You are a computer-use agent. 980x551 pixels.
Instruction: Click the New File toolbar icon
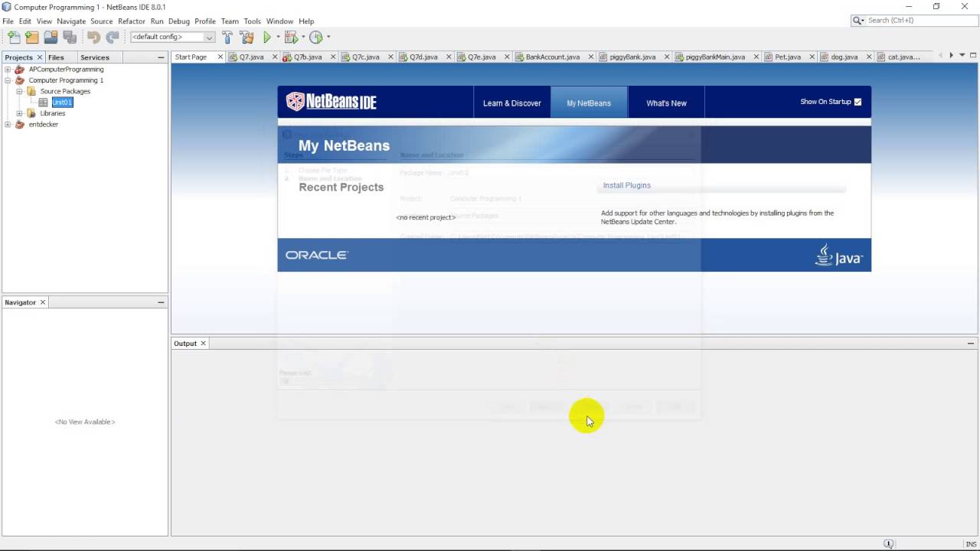(x=13, y=37)
